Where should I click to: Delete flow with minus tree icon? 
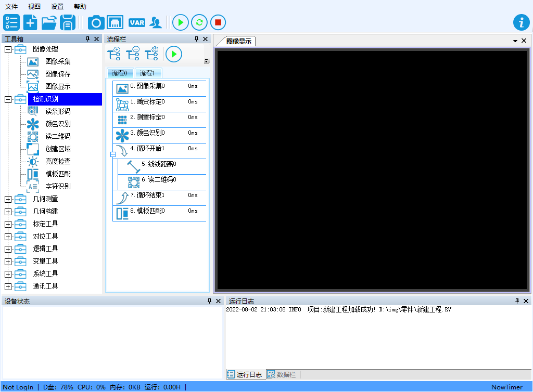[133, 54]
